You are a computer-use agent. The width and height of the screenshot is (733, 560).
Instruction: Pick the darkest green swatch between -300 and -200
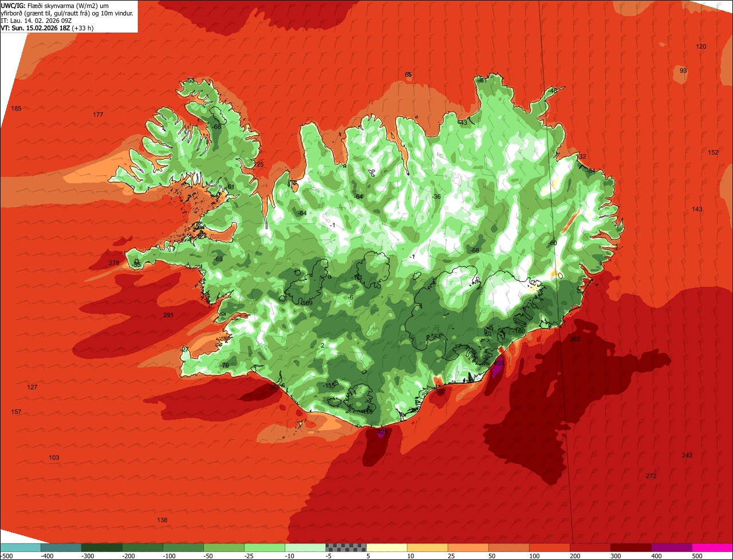tap(102, 547)
